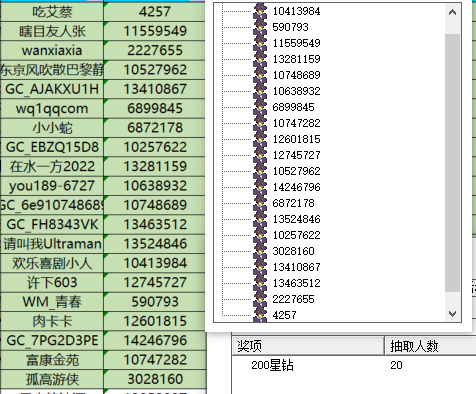Select list entry 3028160 in winner tree
The width and height of the screenshot is (476, 394).
click(293, 251)
